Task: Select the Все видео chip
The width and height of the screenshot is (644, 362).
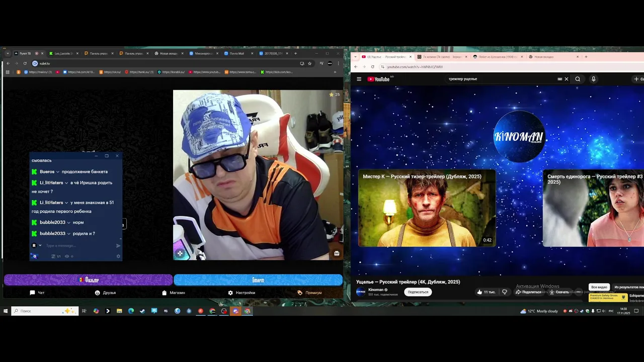Action: pos(599,287)
